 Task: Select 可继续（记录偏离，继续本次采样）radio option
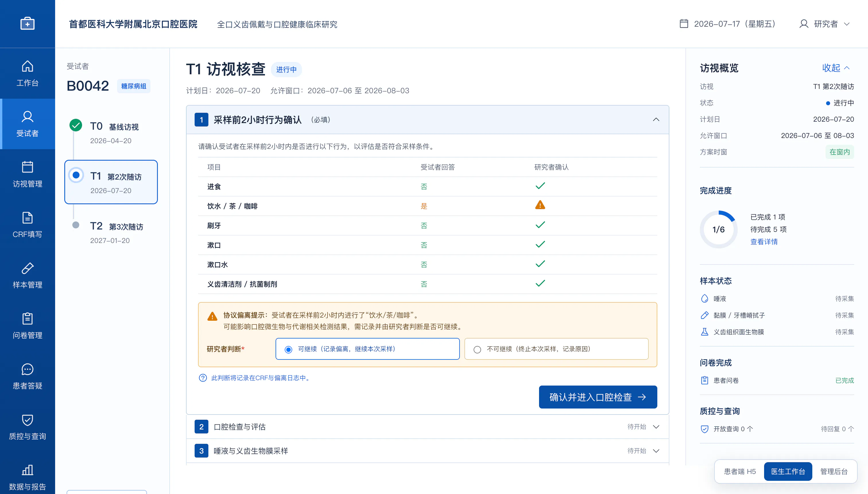pyautogui.click(x=368, y=349)
